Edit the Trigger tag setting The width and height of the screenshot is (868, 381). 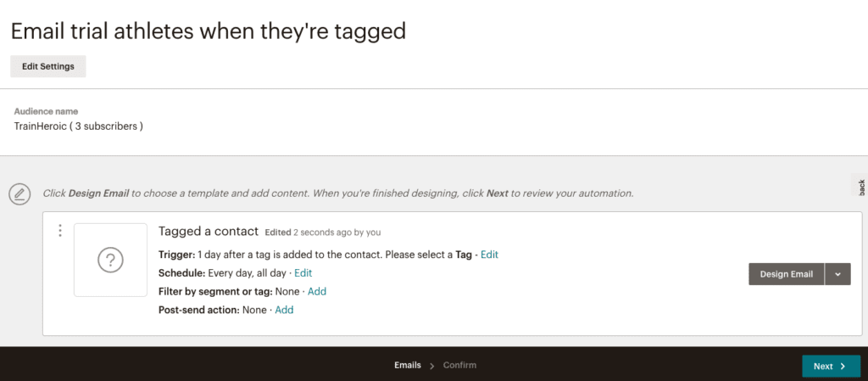pyautogui.click(x=489, y=255)
